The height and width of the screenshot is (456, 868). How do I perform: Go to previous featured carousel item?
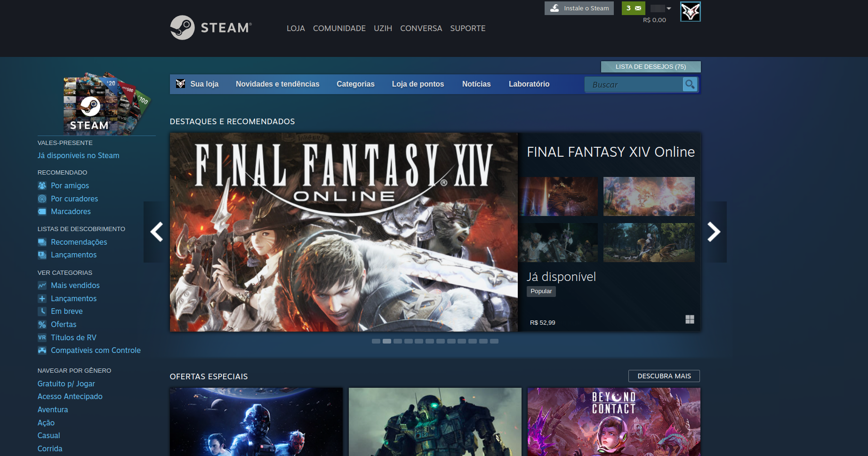coord(157,232)
